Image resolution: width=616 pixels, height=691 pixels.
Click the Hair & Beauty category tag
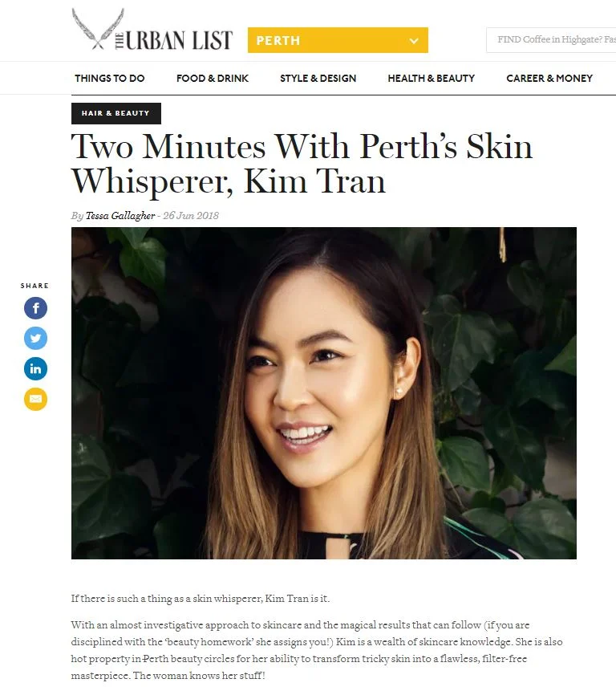[x=116, y=113]
